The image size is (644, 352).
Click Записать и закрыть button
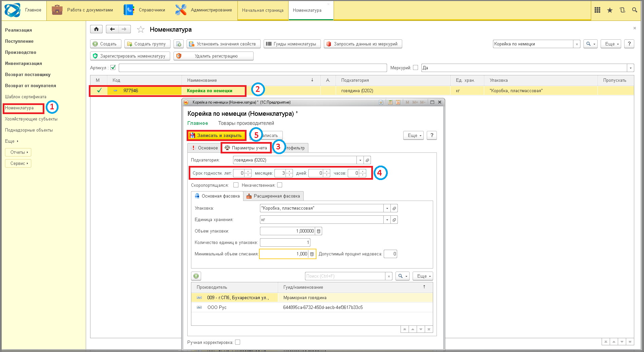(x=216, y=135)
